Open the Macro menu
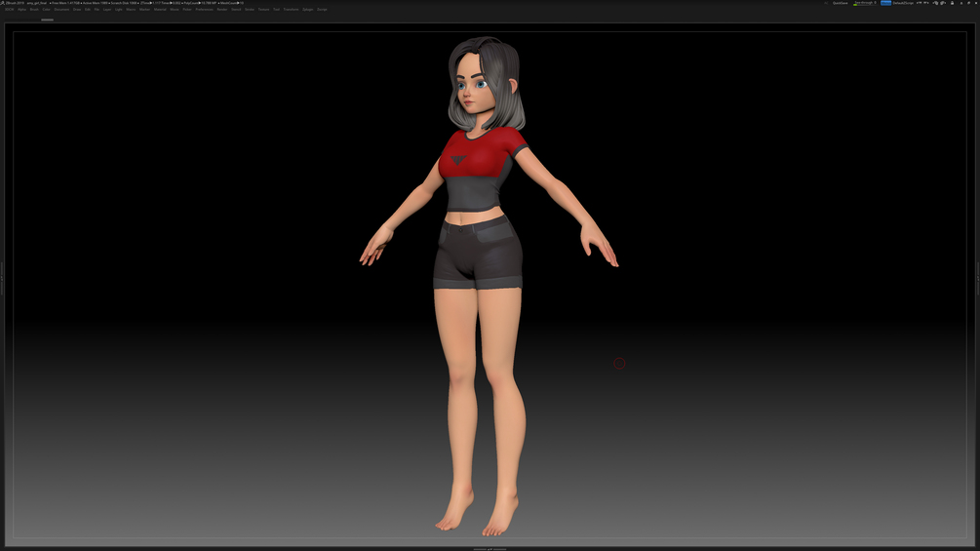980x551 pixels. 131,10
